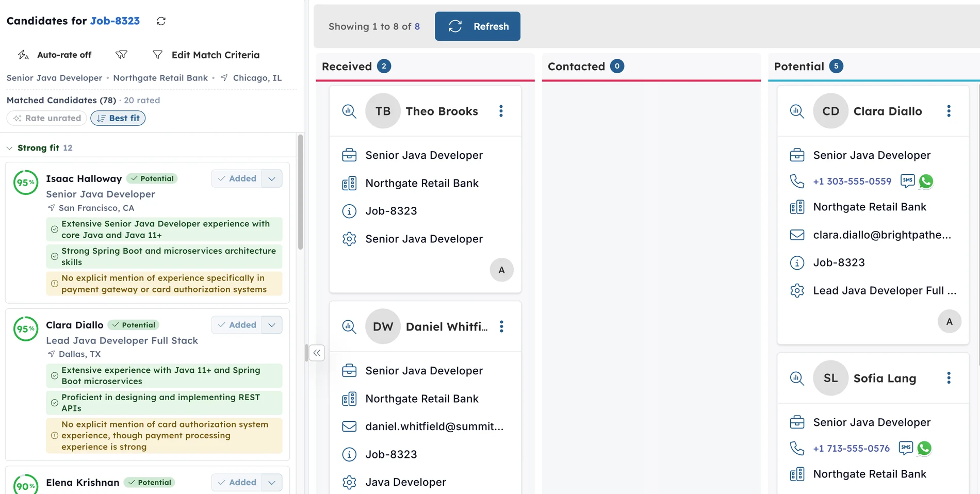Open three-dot menu on Clara Diallo kanban card
The width and height of the screenshot is (980, 494).
[x=949, y=111]
